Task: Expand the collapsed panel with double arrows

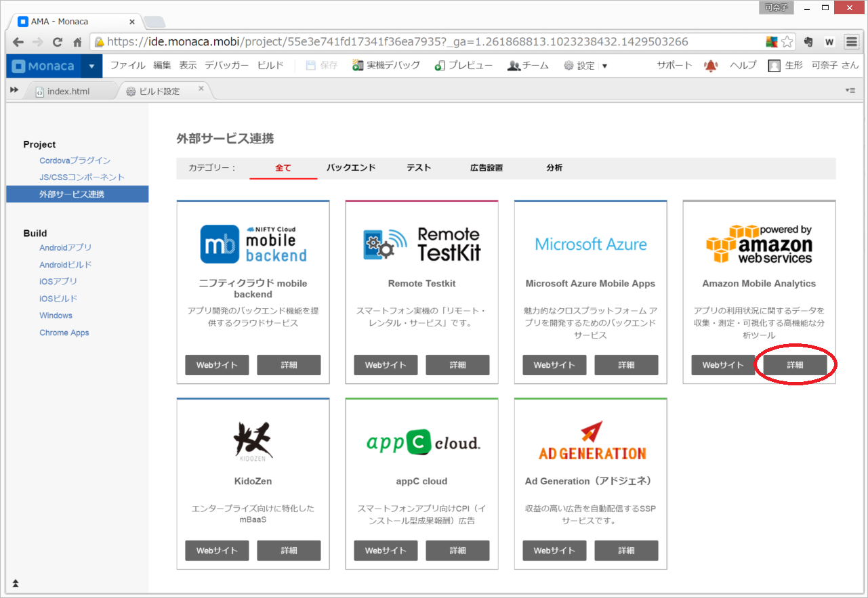Action: click(x=14, y=90)
